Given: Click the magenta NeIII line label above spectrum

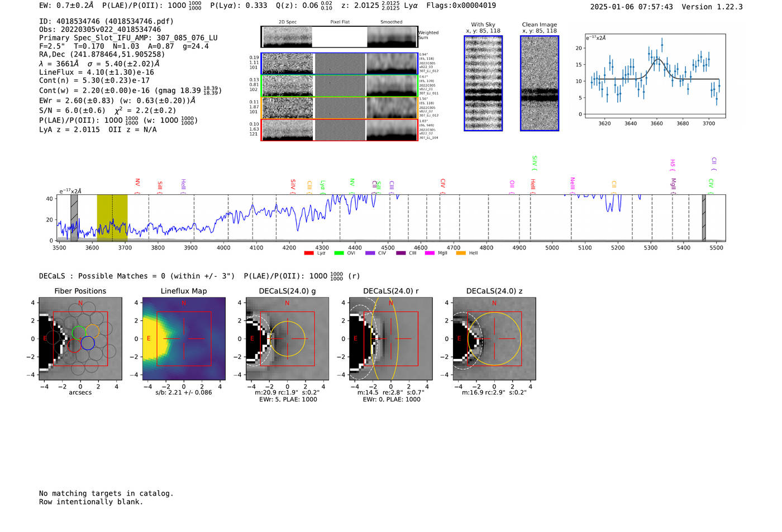Looking at the screenshot, I should [573, 184].
